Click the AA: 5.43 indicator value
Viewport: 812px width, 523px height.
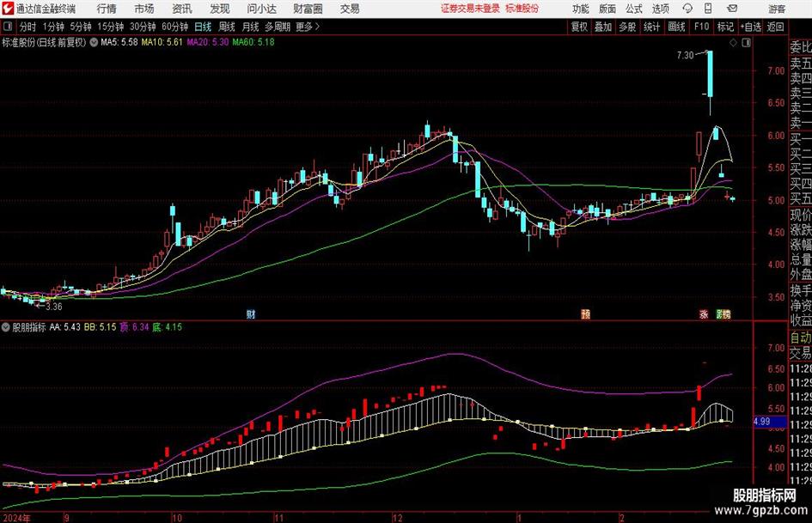coord(64,326)
